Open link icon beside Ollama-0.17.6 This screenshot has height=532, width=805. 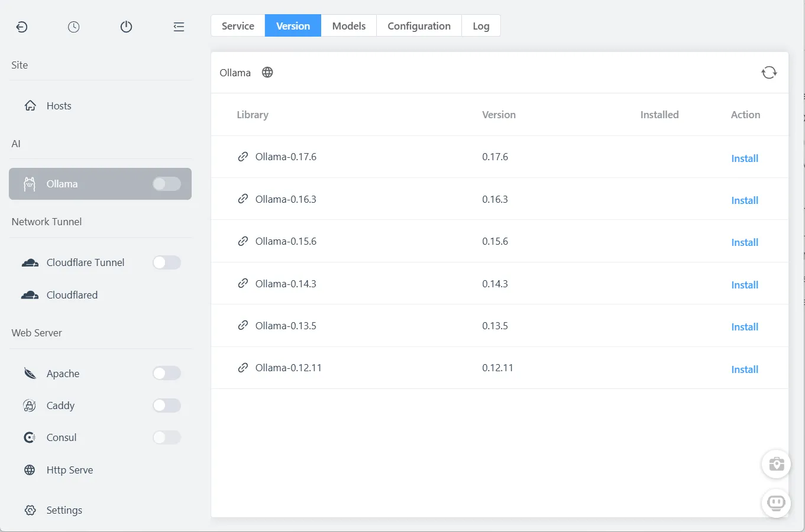243,157
